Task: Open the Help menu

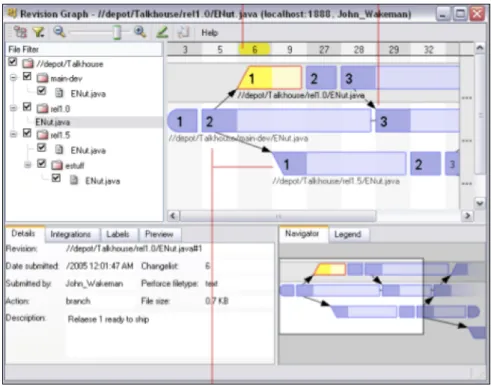Action: tap(210, 33)
